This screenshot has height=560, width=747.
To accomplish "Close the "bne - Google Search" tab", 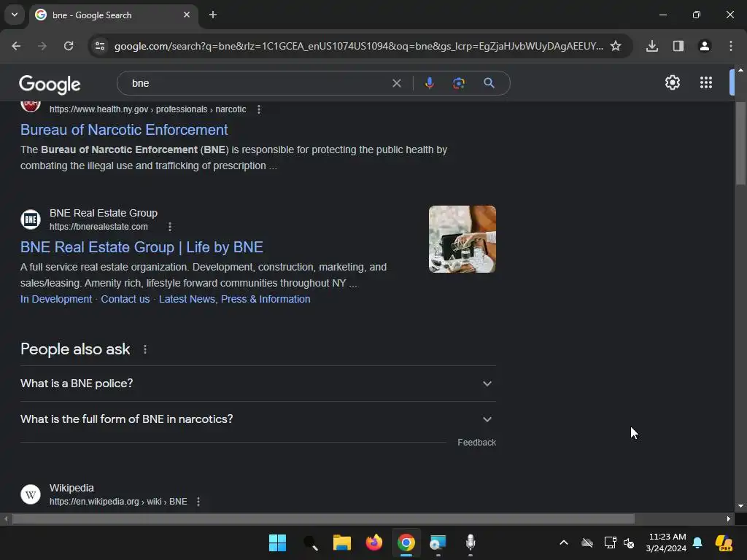I will [187, 15].
